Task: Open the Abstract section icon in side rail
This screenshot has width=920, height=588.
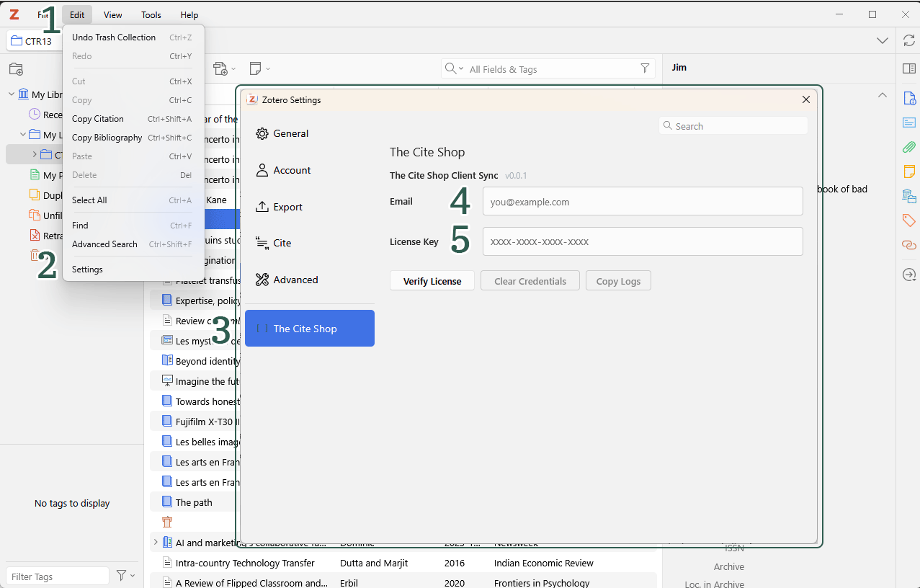Action: click(x=909, y=122)
